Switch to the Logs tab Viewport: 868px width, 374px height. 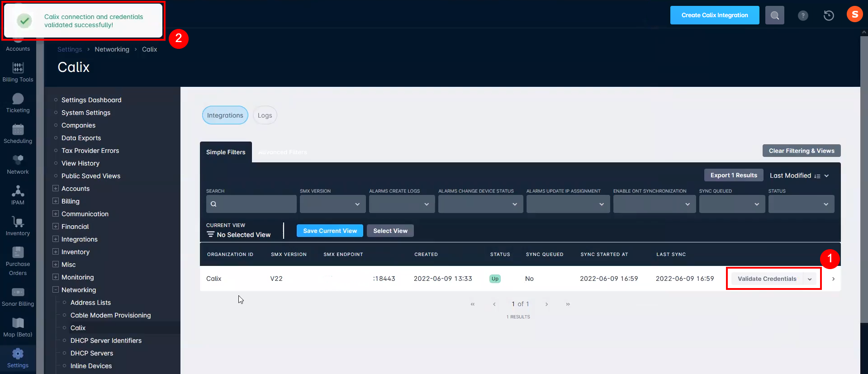[265, 115]
